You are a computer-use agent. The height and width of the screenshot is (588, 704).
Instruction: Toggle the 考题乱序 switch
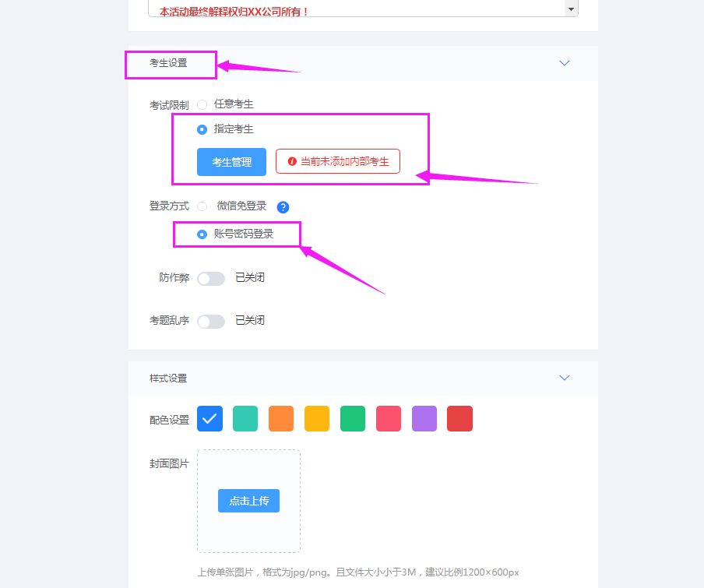(211, 322)
